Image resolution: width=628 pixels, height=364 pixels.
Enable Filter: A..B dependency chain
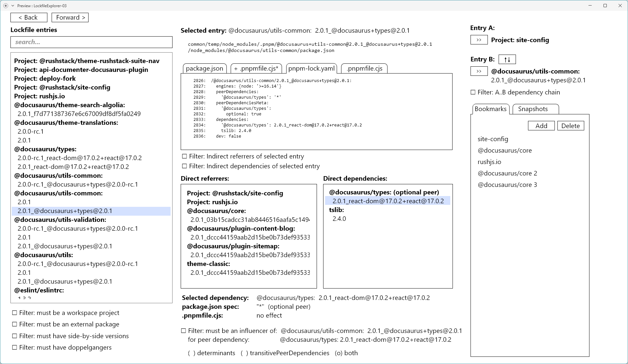click(x=473, y=92)
